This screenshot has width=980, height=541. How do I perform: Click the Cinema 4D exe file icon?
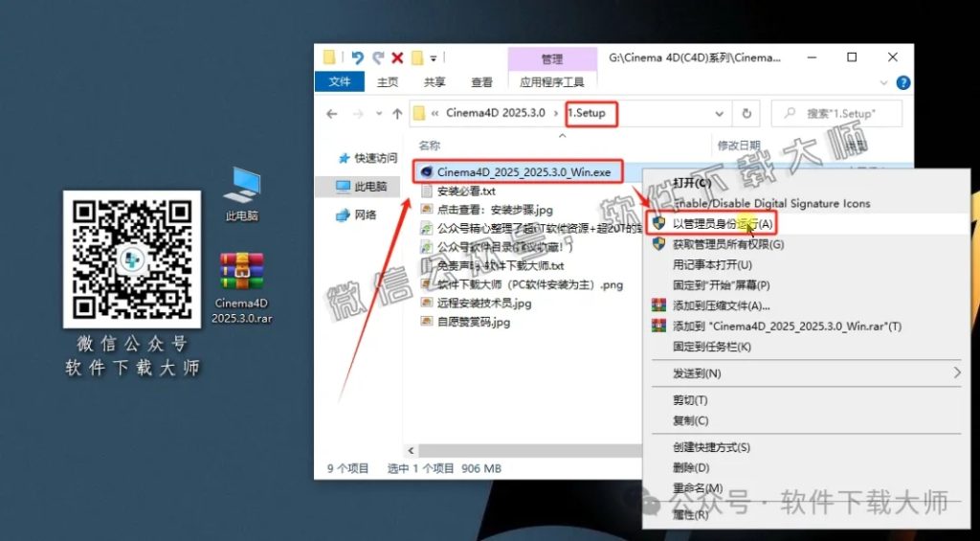[427, 172]
